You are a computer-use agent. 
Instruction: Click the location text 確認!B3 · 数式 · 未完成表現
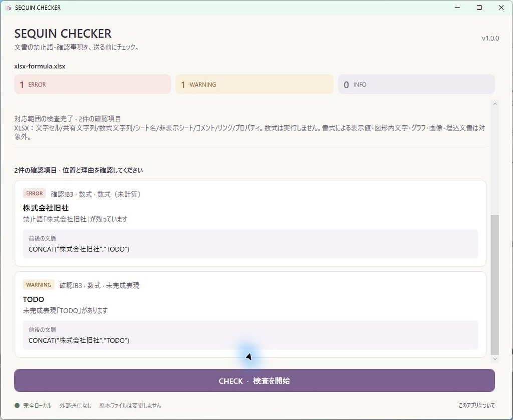click(x=99, y=286)
